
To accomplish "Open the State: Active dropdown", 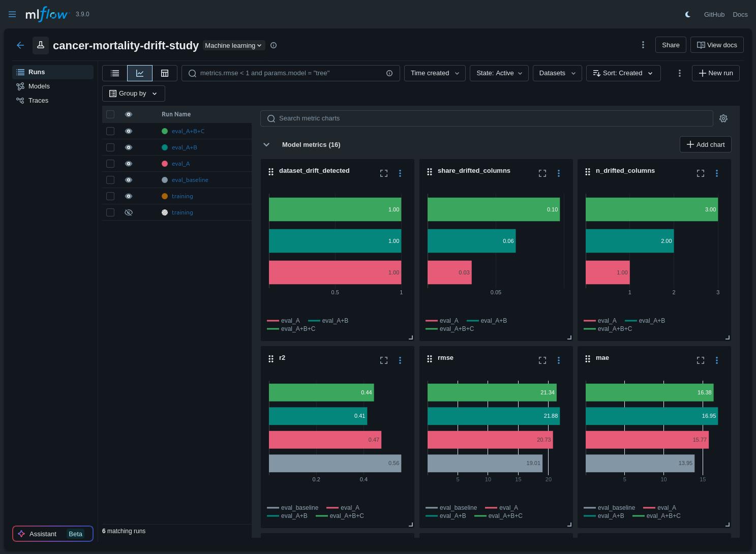I will pyautogui.click(x=499, y=73).
